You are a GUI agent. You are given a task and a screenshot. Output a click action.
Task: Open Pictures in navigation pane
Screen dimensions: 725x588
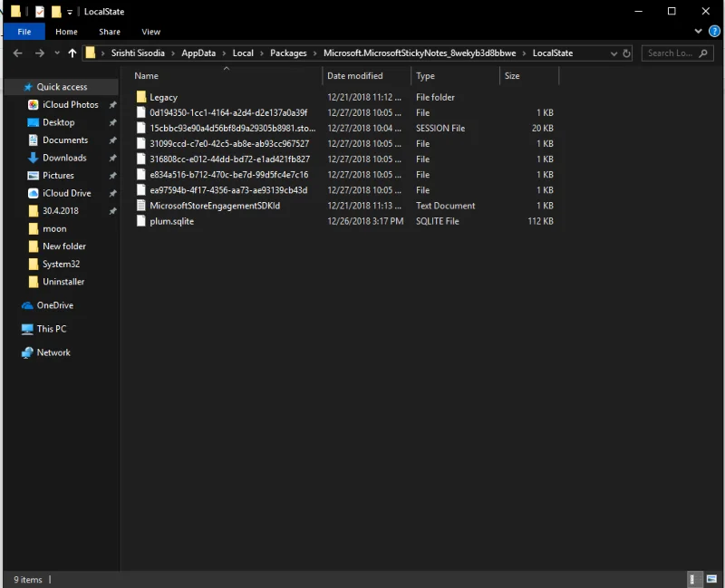pos(58,175)
